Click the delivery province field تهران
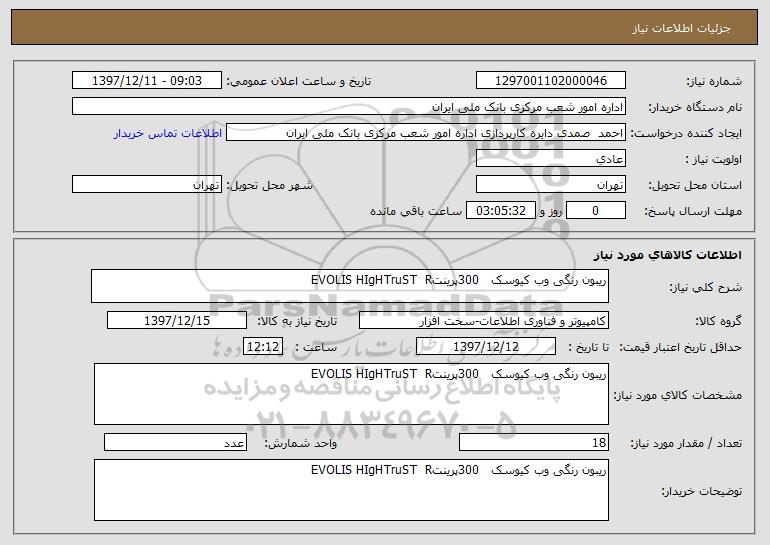 (550, 185)
